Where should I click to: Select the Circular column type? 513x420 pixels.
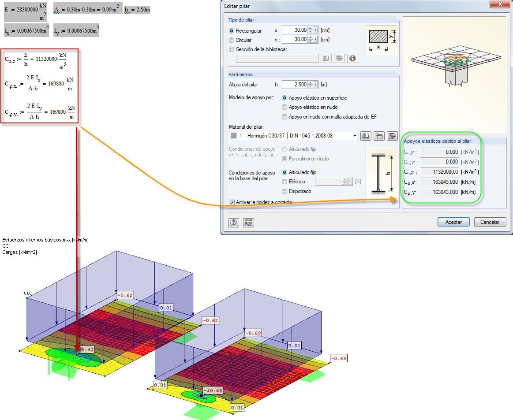[x=232, y=40]
